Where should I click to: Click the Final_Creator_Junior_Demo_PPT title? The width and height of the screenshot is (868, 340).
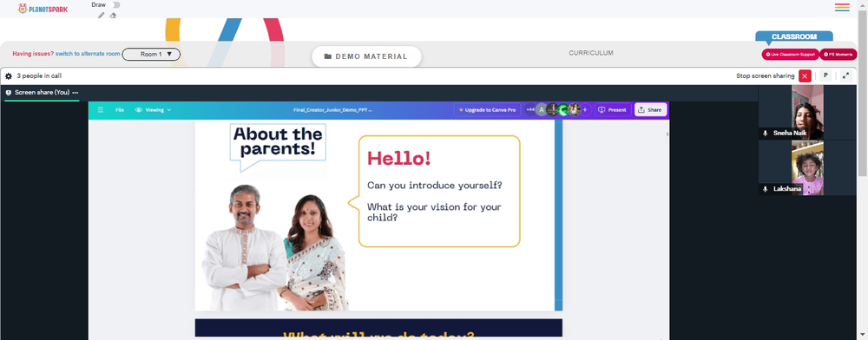coord(332,110)
